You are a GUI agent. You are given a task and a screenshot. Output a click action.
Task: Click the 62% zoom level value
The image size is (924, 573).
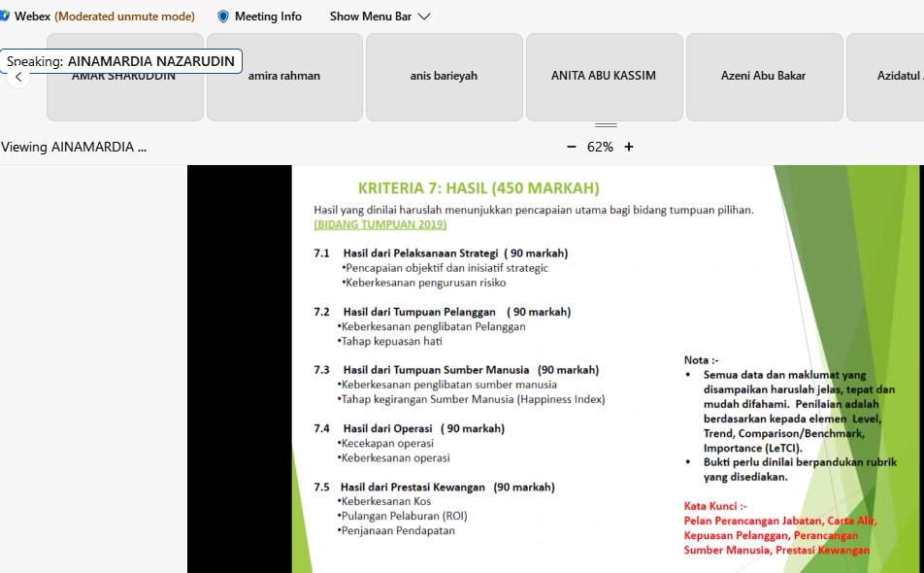tap(600, 147)
